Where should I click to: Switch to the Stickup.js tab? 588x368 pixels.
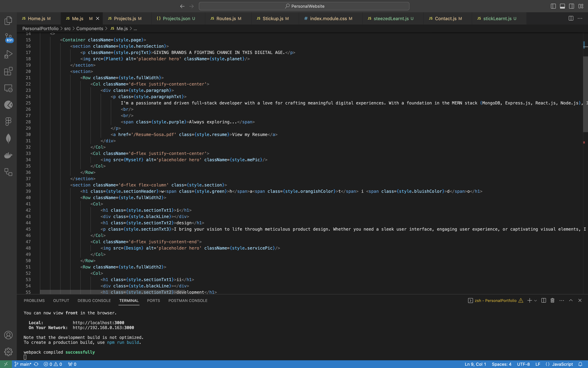pyautogui.click(x=275, y=19)
